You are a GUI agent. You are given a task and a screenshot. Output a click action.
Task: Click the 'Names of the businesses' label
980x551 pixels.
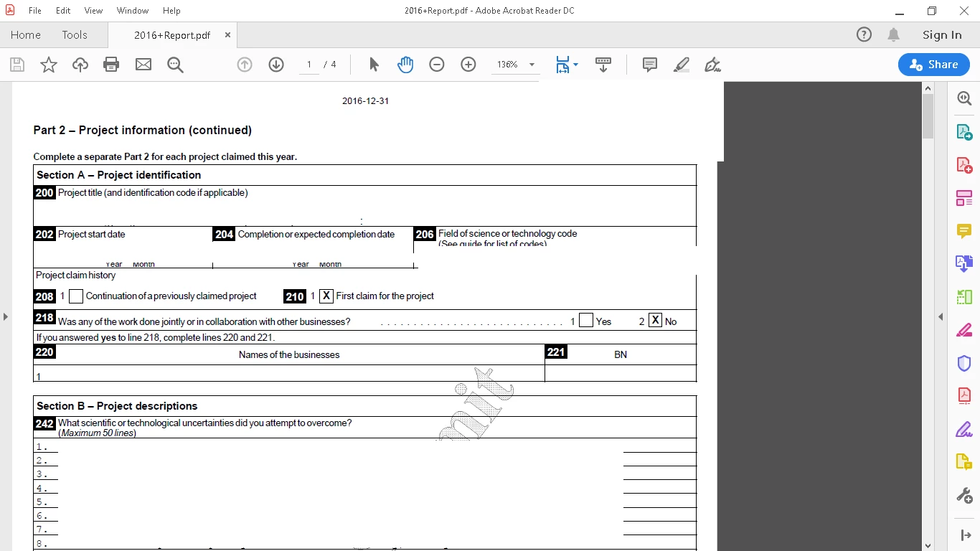click(x=289, y=354)
